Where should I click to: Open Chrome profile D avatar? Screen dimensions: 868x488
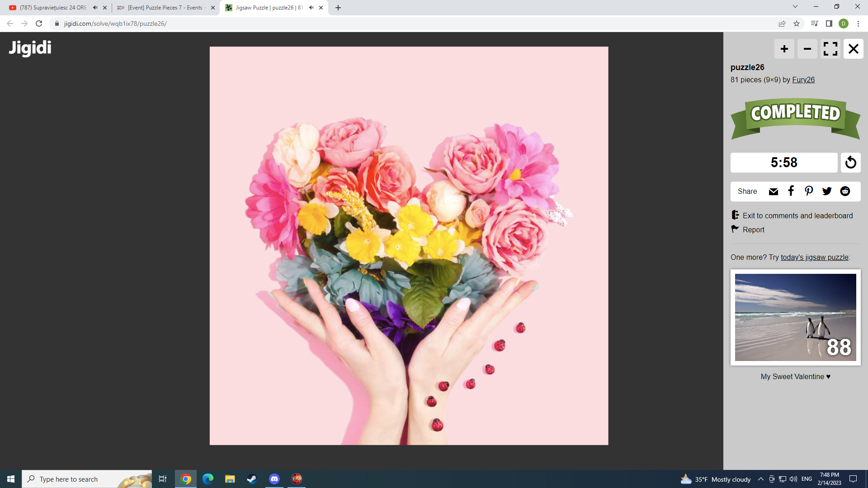coord(844,23)
